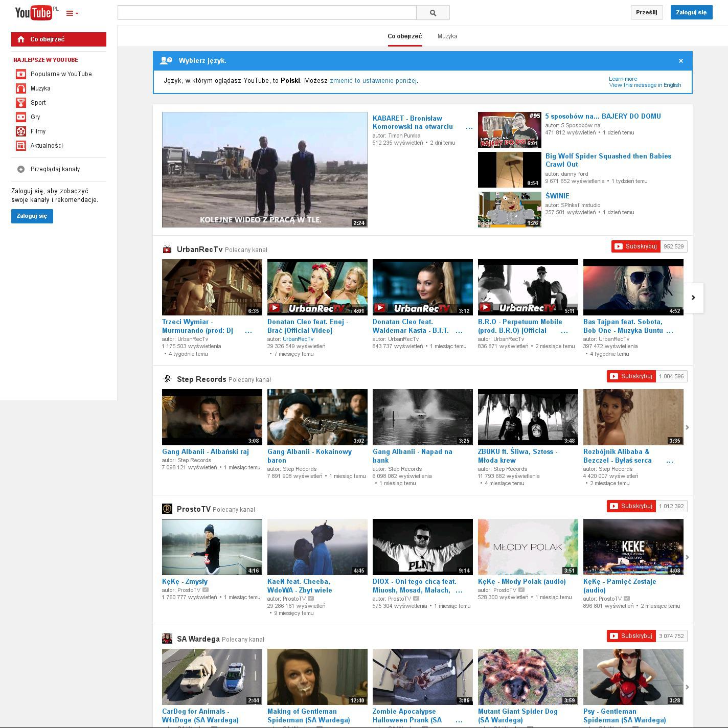Open the Aktualności news icon
Screen dimensions: 728x728
(x=20, y=146)
